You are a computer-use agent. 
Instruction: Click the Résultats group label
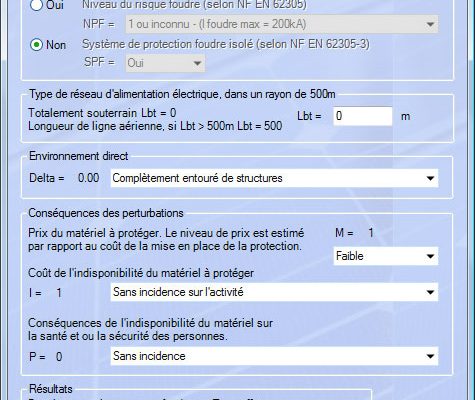coord(51,389)
